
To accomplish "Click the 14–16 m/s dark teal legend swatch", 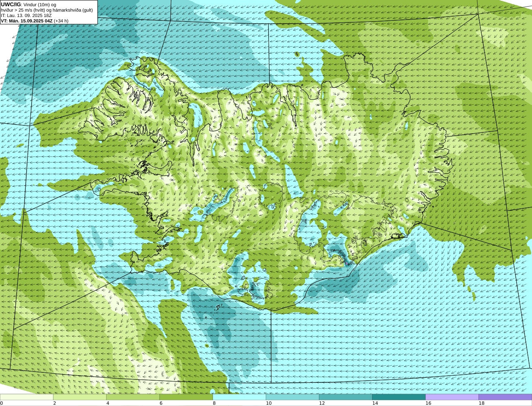I will (399, 397).
